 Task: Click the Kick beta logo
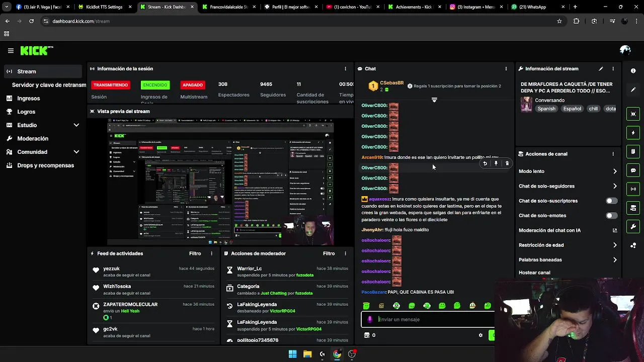[37, 50]
